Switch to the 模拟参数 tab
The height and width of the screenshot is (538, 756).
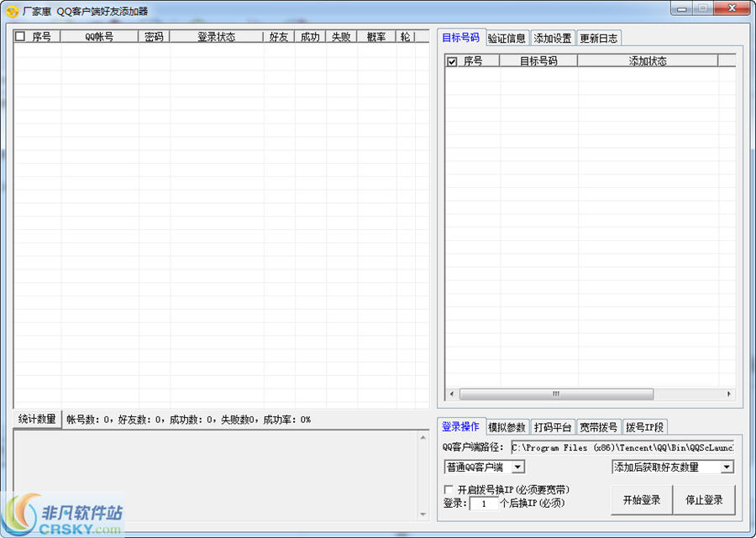(x=507, y=427)
